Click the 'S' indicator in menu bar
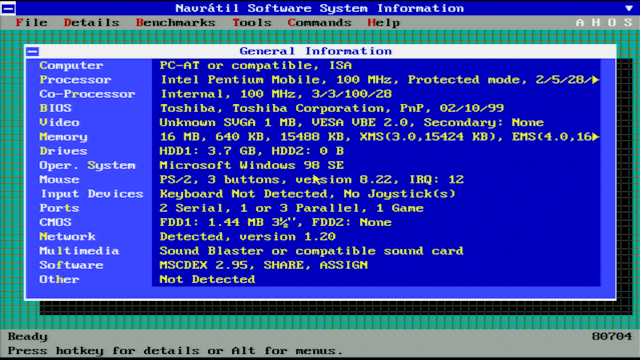The height and width of the screenshot is (360, 640). 628,22
